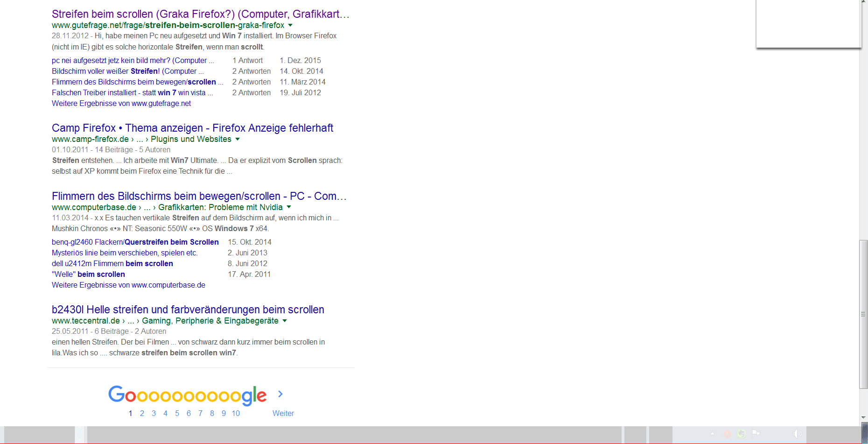868x444 pixels.
Task: Go to results page 2
Action: (x=142, y=413)
